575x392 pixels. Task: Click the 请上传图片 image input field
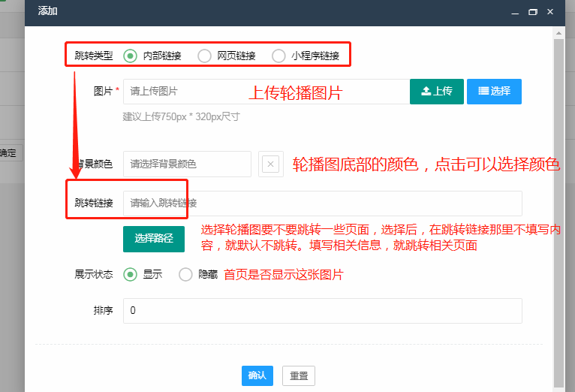click(266, 92)
